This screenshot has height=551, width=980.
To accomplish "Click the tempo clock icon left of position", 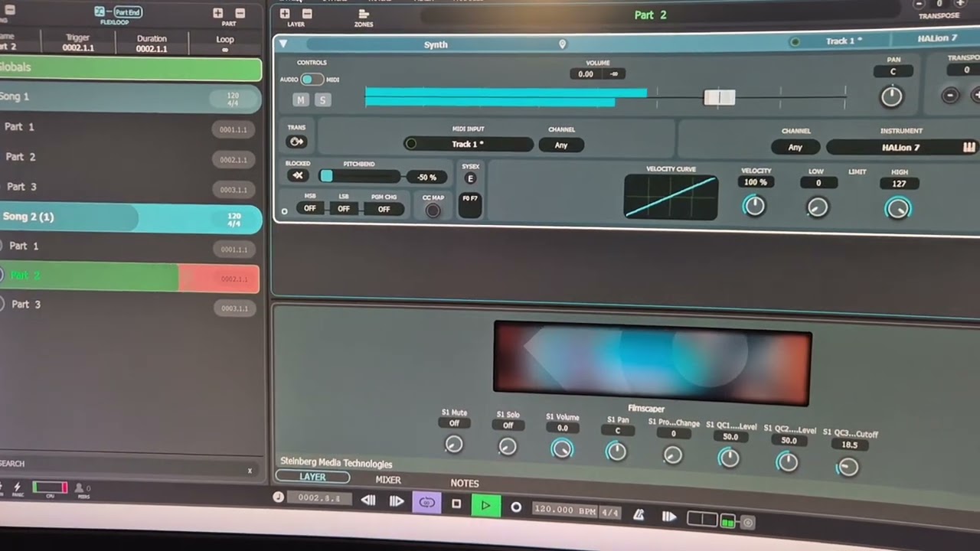I will point(278,497).
